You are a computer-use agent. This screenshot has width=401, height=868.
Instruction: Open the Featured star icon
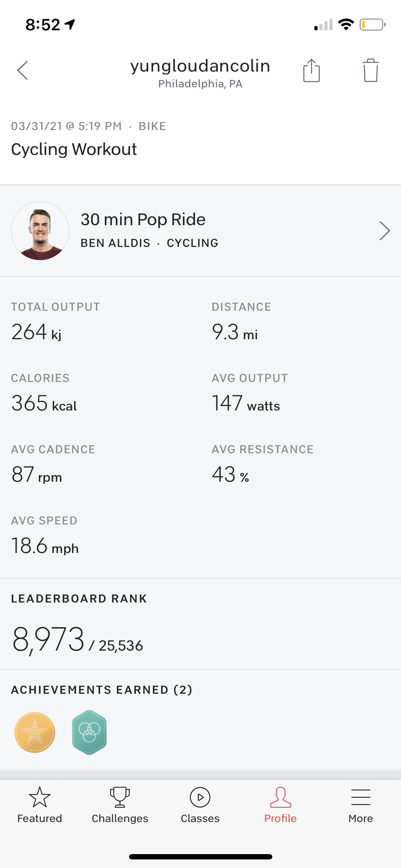[40, 797]
